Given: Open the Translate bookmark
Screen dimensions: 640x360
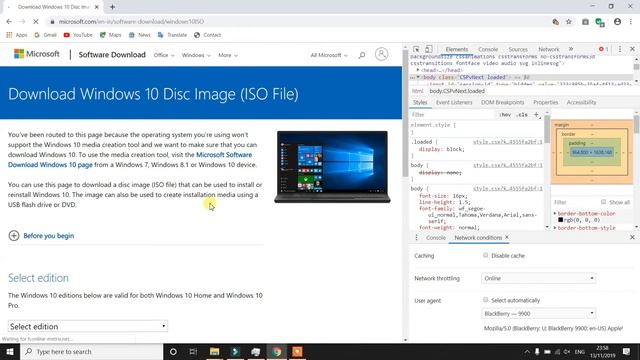Looking at the screenshot, I should (172, 35).
